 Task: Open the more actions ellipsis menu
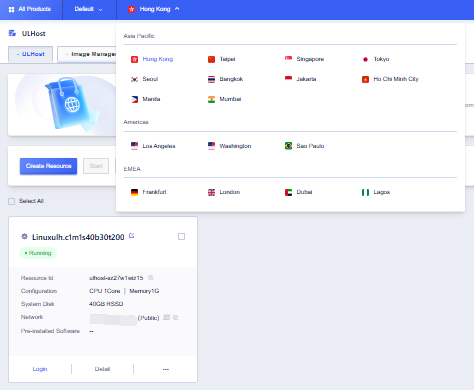tap(166, 369)
